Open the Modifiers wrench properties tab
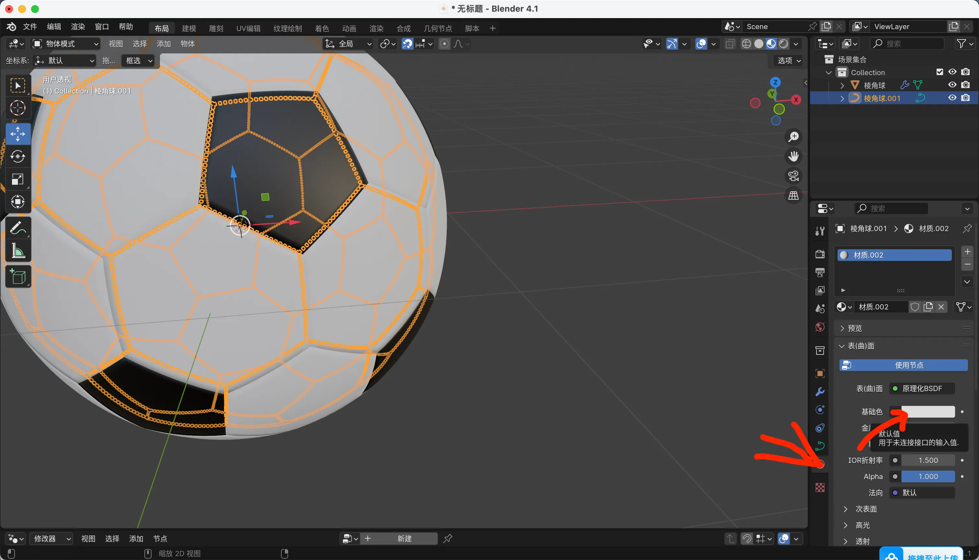979x560 pixels. point(820,392)
